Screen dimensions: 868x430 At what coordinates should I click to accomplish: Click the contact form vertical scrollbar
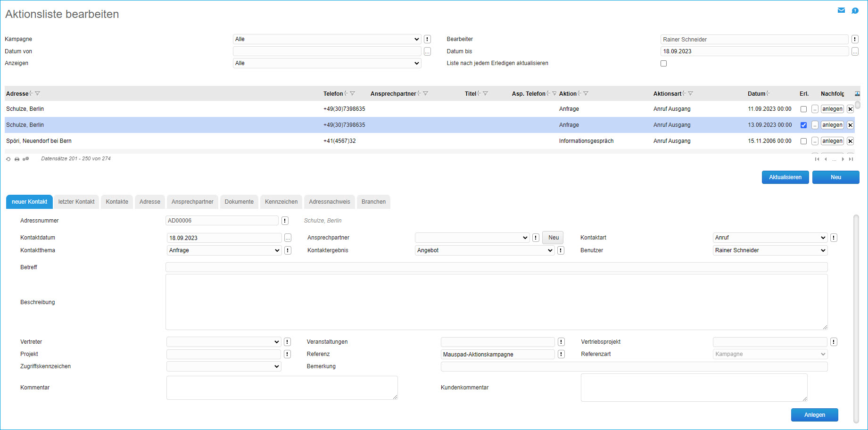point(856,318)
